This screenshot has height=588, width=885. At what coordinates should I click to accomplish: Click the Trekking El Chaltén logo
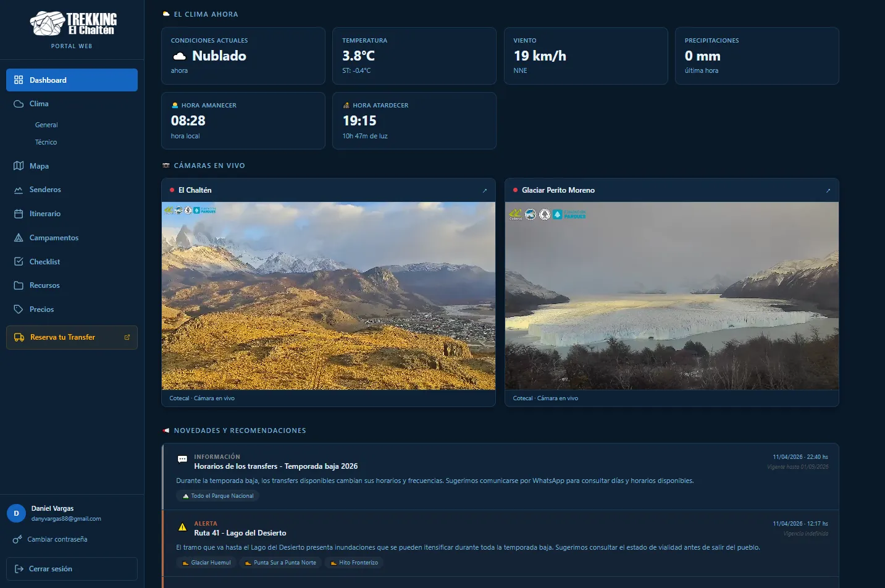point(72,24)
